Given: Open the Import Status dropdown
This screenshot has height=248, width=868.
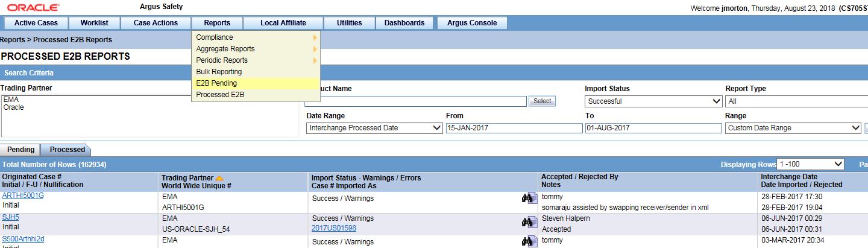Looking at the screenshot, I should coord(653,101).
